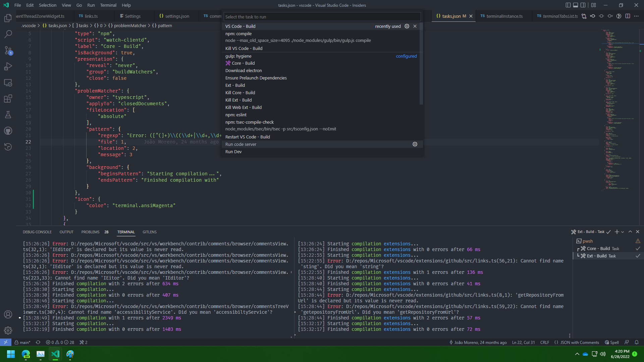
Task: Open the Accounts menu icon
Action: coord(8,314)
